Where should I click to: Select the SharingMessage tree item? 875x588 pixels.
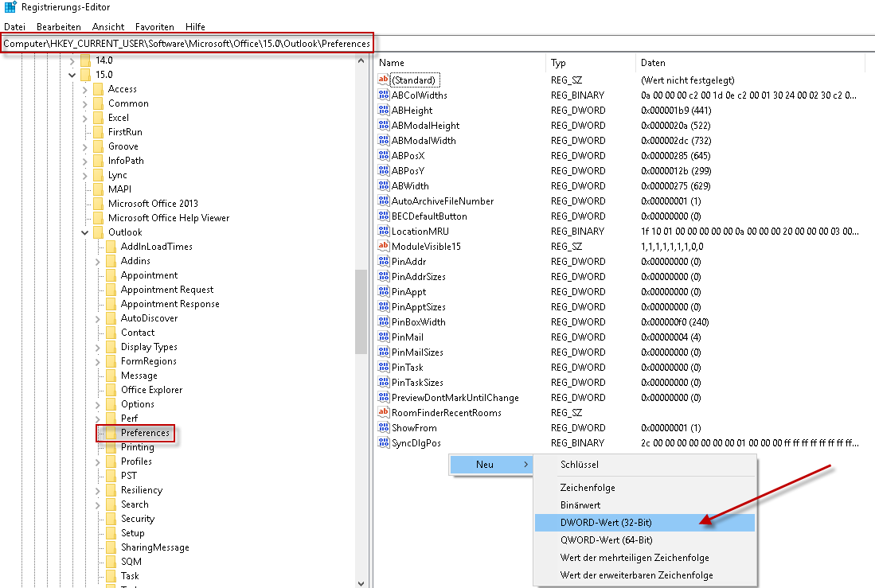click(x=155, y=547)
